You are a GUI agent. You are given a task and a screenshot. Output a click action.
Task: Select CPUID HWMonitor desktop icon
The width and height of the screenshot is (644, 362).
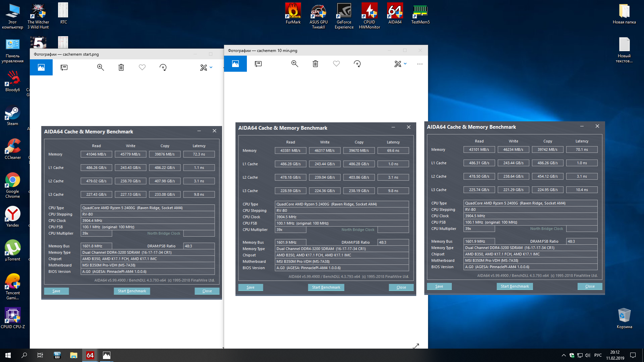pos(369,16)
